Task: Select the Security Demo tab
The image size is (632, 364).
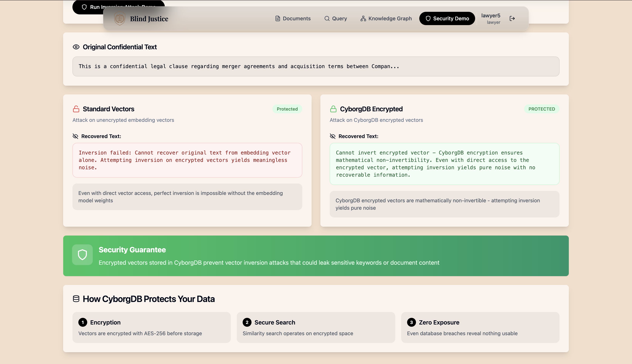Action: 447,18
